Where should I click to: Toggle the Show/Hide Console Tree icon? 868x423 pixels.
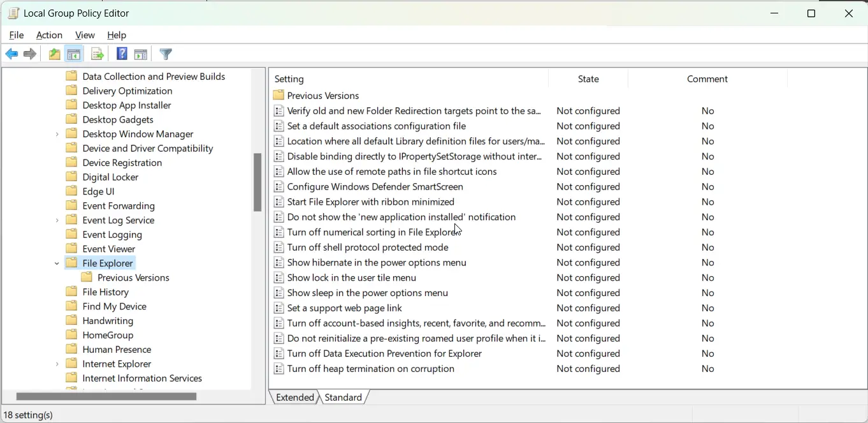point(74,54)
